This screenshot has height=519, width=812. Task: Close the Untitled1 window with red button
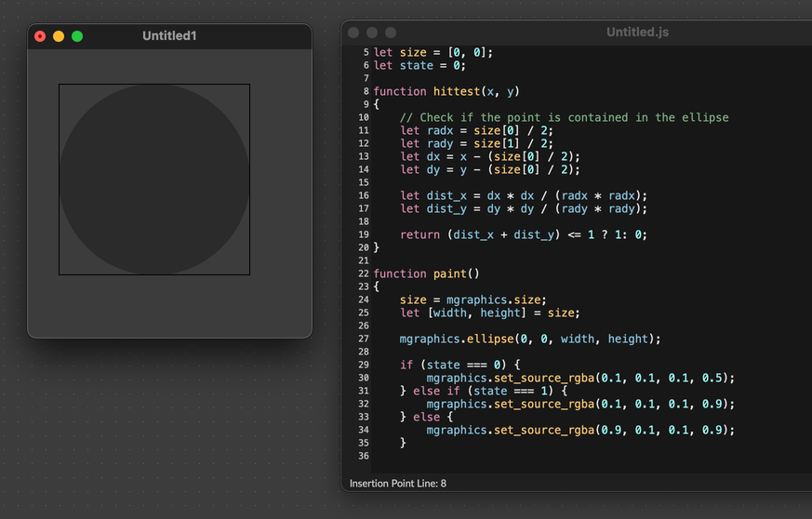(40, 36)
